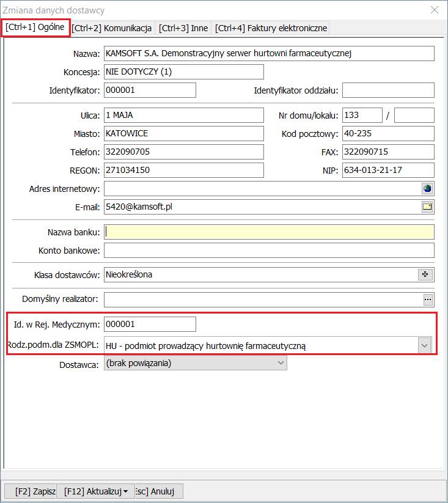Click the house number field showing 133
The width and height of the screenshot is (448, 503).
click(362, 115)
